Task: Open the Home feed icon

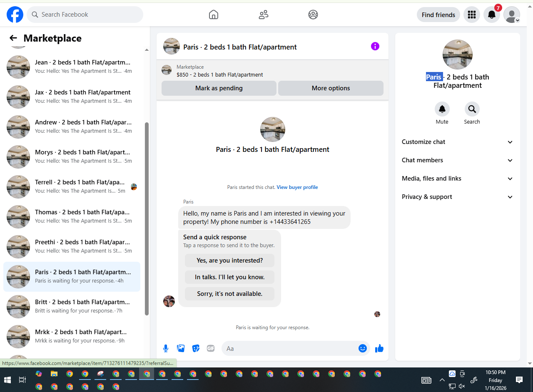Action: pyautogui.click(x=213, y=15)
